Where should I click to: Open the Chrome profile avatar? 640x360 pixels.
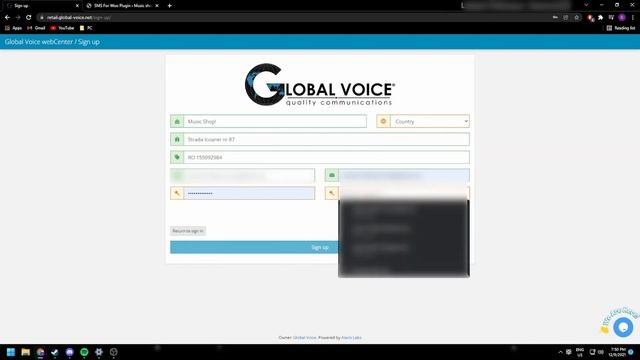[622, 18]
